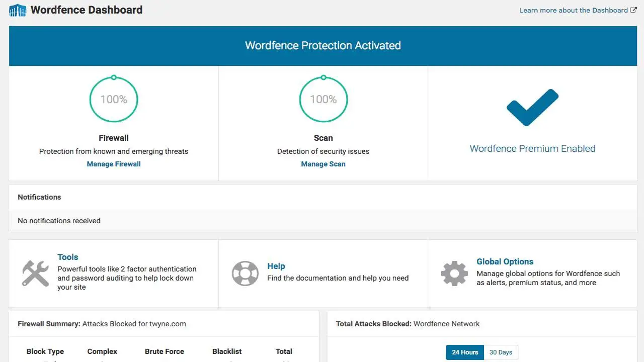Click the Premium Enabled checkmark icon
The height and width of the screenshot is (362, 644).
(x=532, y=107)
